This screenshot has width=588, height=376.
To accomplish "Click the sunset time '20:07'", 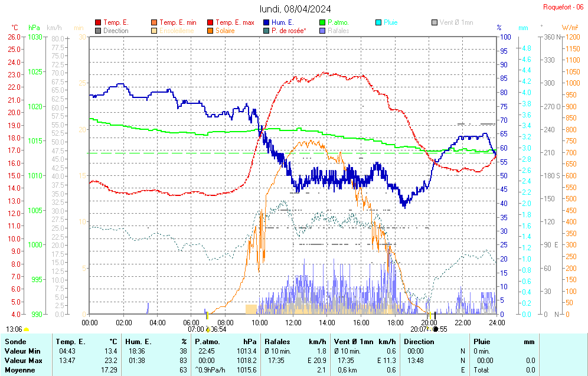I will pos(418,329).
